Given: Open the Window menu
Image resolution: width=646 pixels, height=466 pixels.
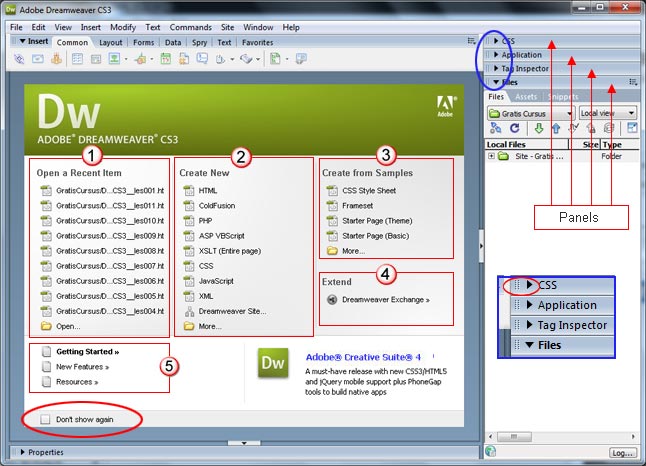Looking at the screenshot, I should tap(258, 27).
